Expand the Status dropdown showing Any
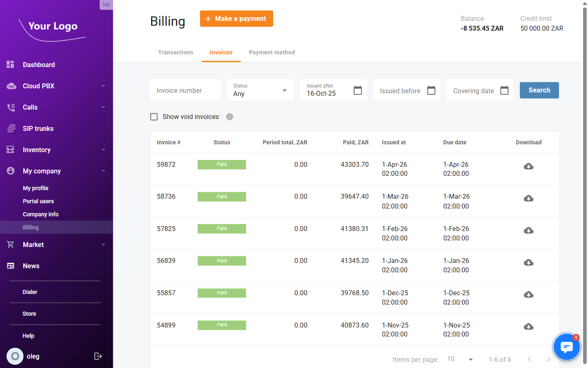 [284, 90]
